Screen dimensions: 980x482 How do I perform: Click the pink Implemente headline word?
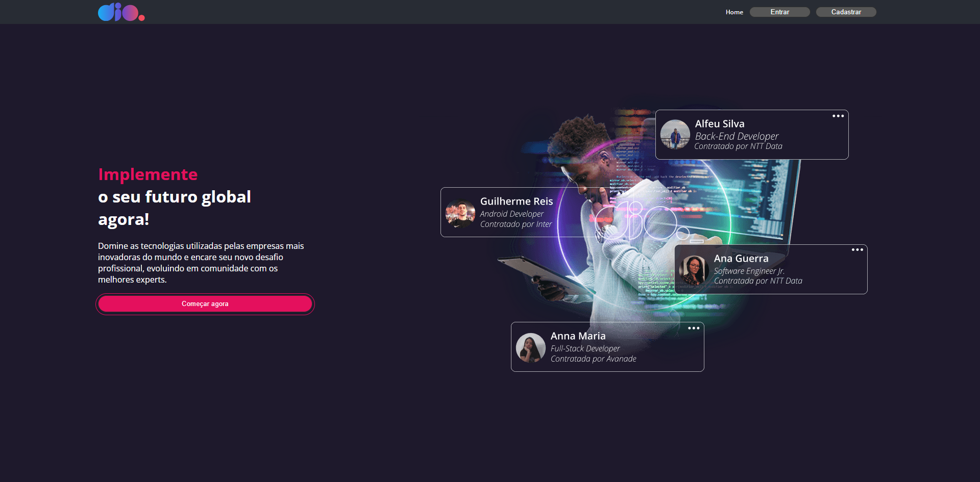(x=148, y=174)
